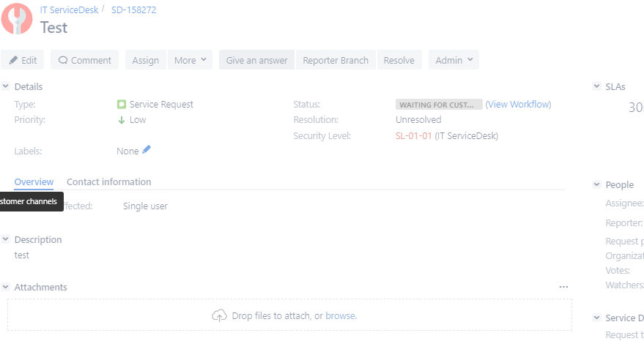Collapse the Description section

point(5,239)
